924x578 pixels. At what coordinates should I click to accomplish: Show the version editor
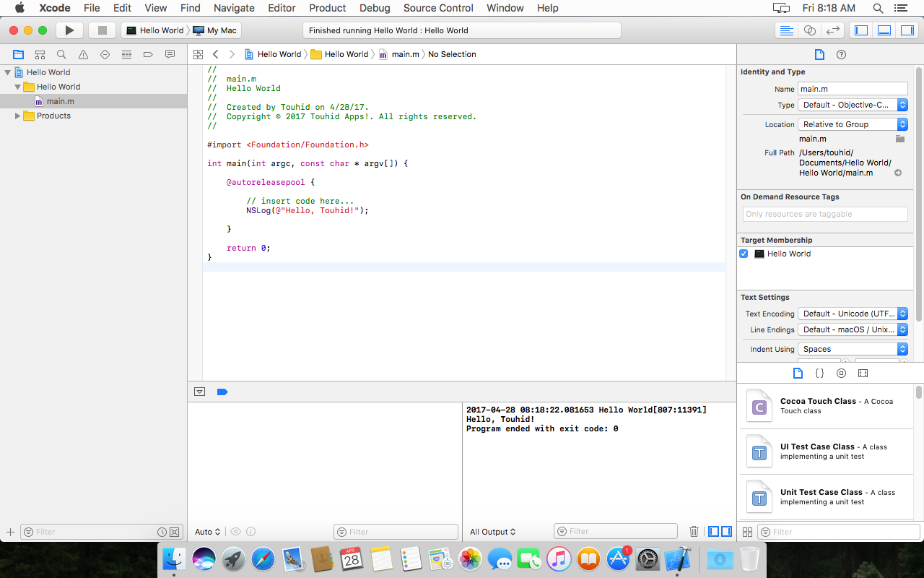pyautogui.click(x=833, y=30)
